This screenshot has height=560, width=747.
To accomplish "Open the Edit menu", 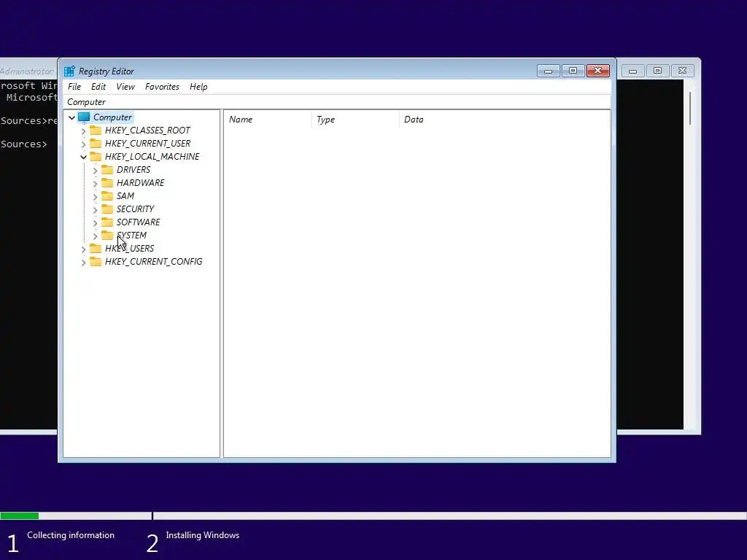I will coord(98,87).
